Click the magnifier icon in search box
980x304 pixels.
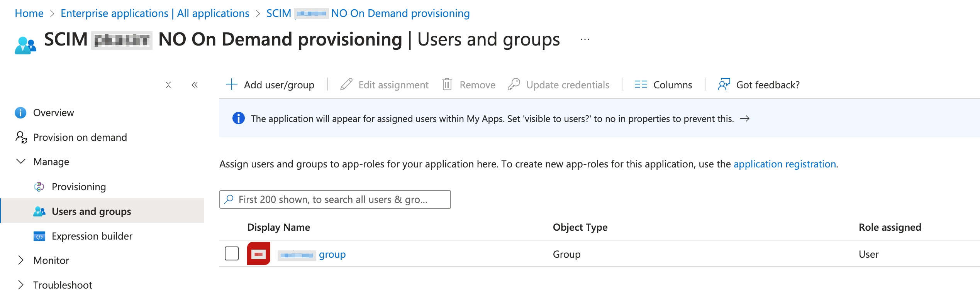229,199
